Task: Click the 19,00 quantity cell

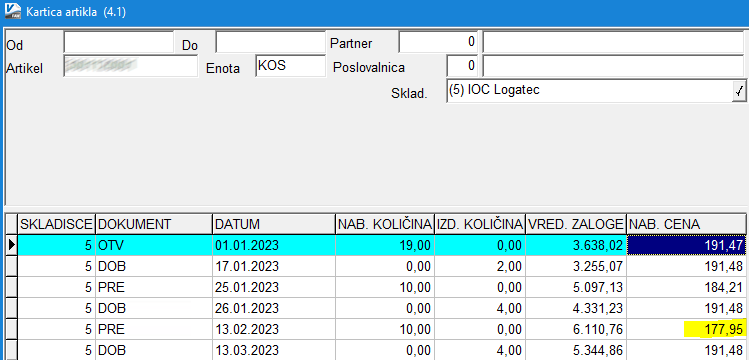Action: tap(385, 245)
